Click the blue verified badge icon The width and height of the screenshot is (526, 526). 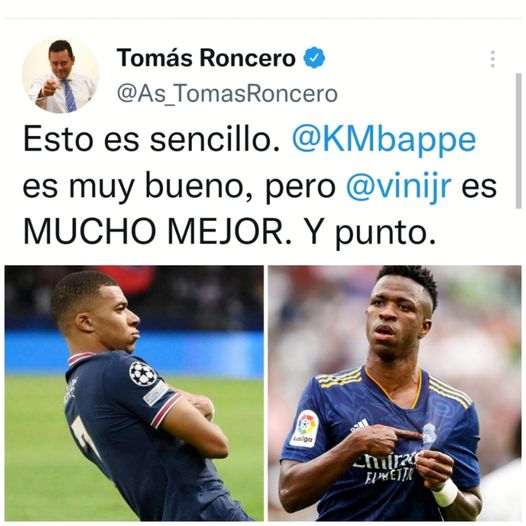tap(314, 58)
